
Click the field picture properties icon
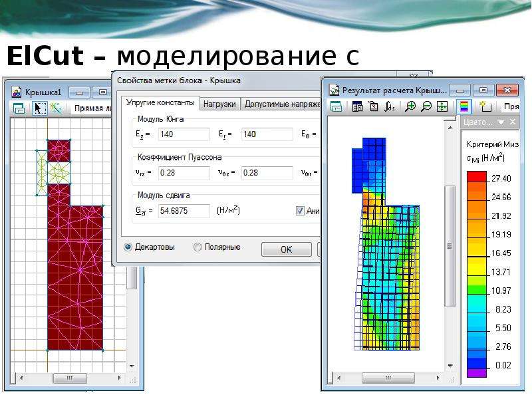(x=357, y=107)
